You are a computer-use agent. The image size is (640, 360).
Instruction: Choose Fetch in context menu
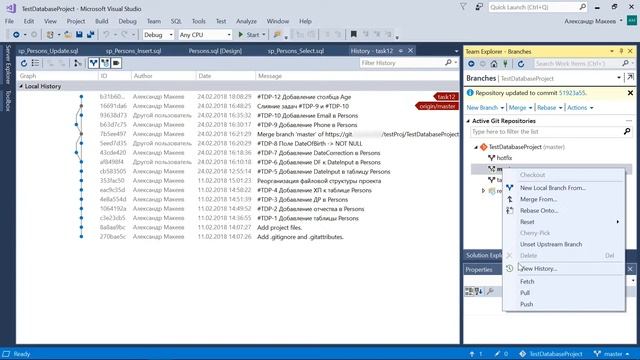tap(564, 282)
